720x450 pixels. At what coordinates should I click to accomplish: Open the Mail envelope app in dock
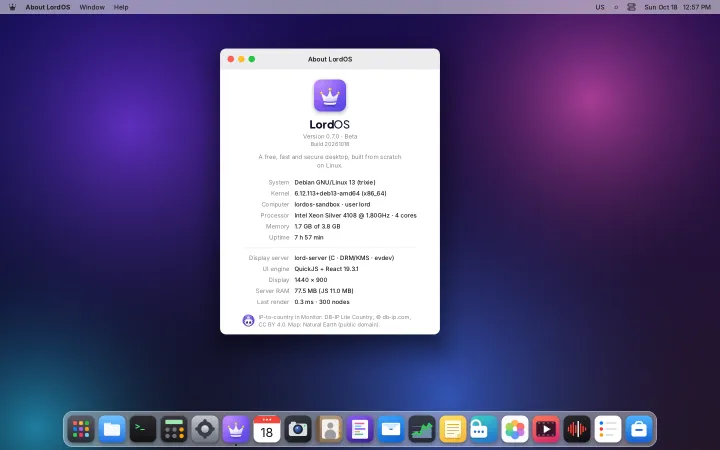tap(391, 429)
